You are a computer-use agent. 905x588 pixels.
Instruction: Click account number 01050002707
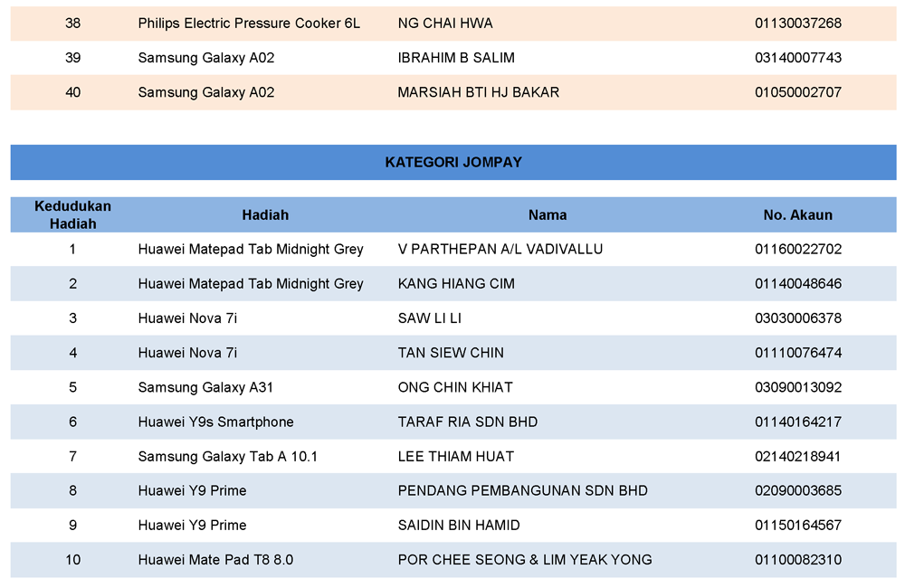coord(797,92)
